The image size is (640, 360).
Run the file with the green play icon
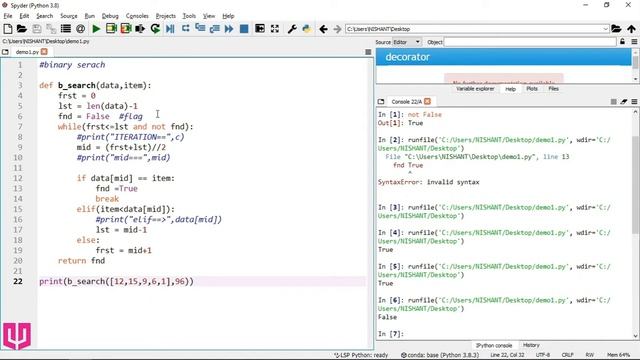pos(96,29)
